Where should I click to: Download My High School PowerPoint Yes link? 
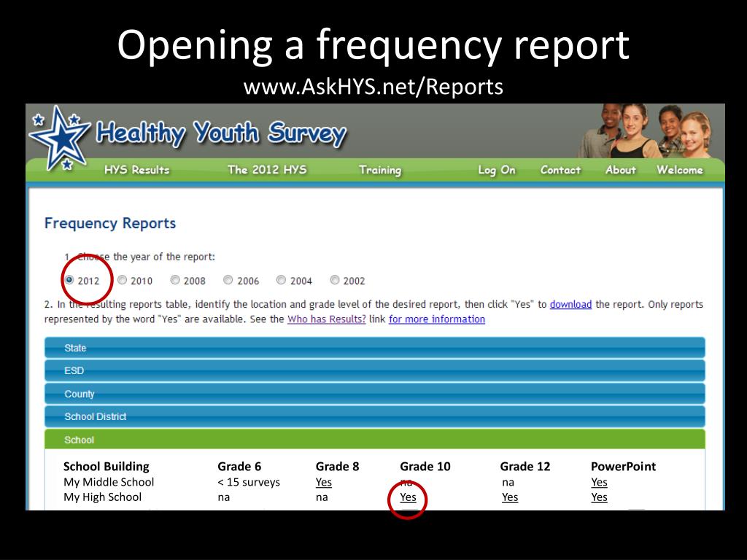click(600, 497)
